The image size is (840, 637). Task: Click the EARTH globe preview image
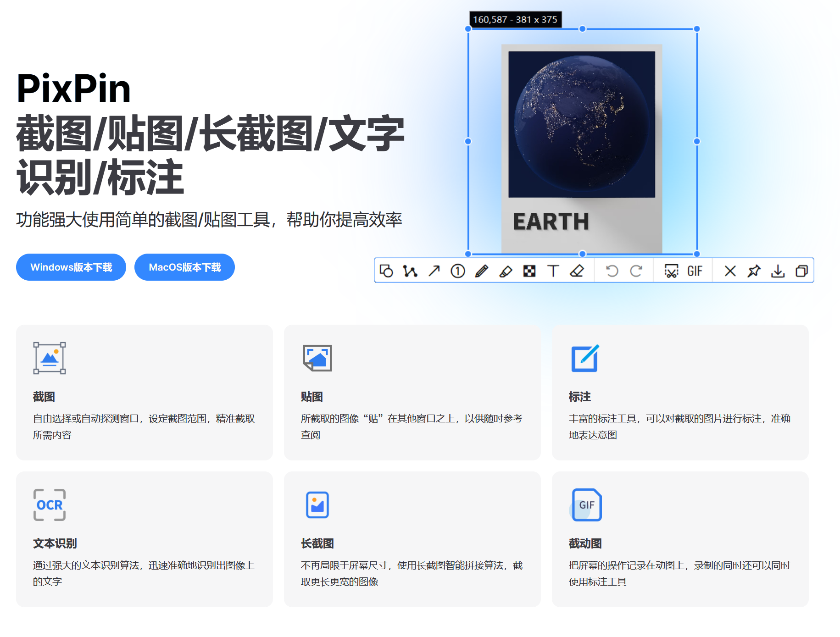582,125
